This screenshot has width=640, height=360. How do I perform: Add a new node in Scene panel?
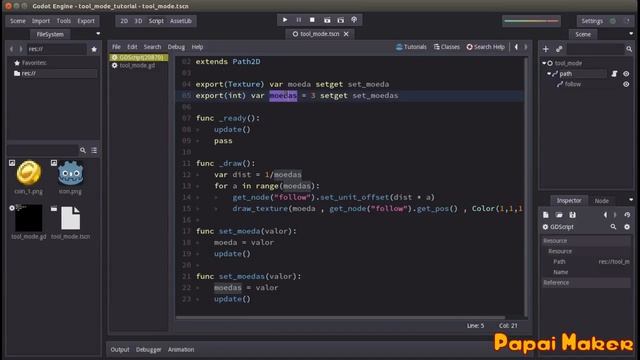click(x=546, y=49)
